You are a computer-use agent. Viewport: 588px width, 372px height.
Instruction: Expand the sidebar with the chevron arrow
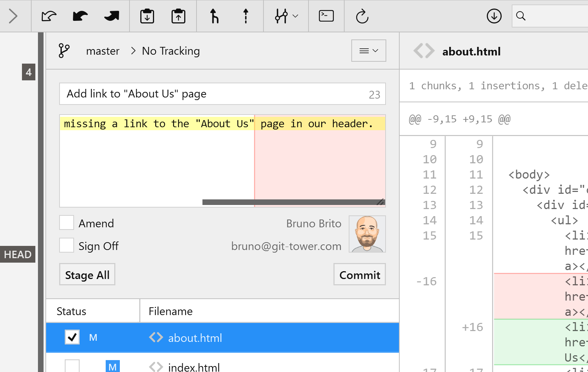[x=13, y=16]
